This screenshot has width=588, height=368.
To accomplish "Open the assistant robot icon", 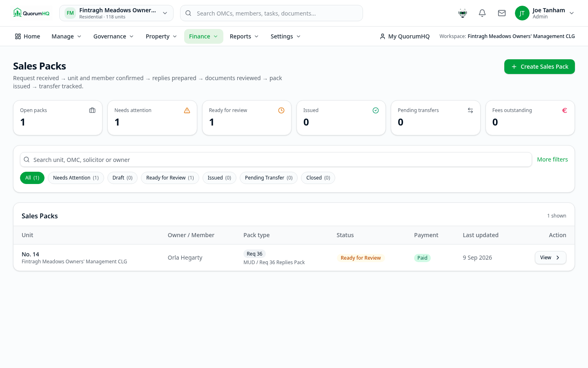I will point(463,13).
